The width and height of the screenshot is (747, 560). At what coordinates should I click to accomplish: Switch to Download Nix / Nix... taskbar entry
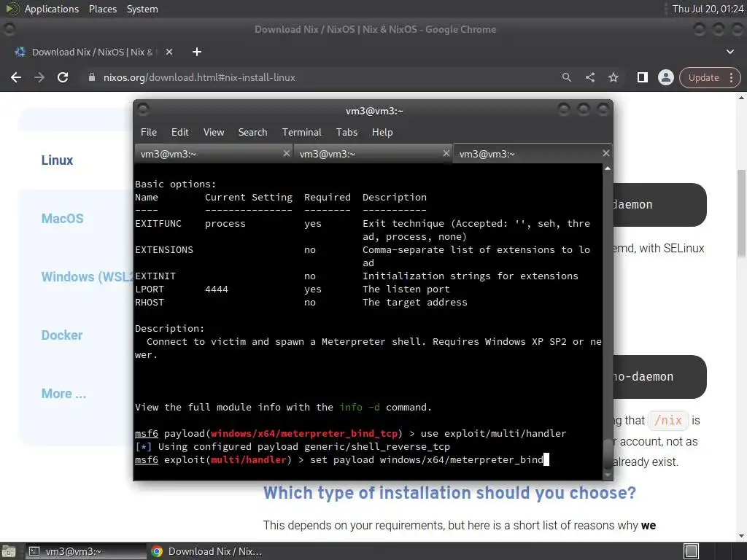click(207, 551)
